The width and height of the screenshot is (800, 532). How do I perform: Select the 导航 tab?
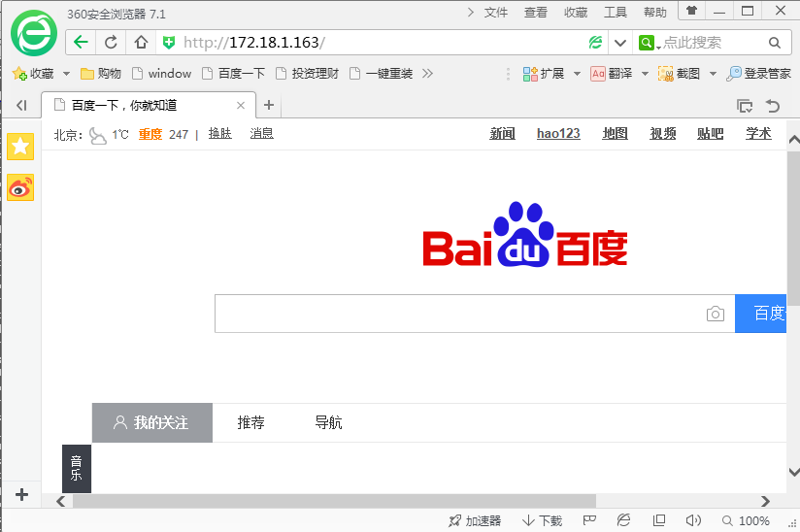coord(328,422)
